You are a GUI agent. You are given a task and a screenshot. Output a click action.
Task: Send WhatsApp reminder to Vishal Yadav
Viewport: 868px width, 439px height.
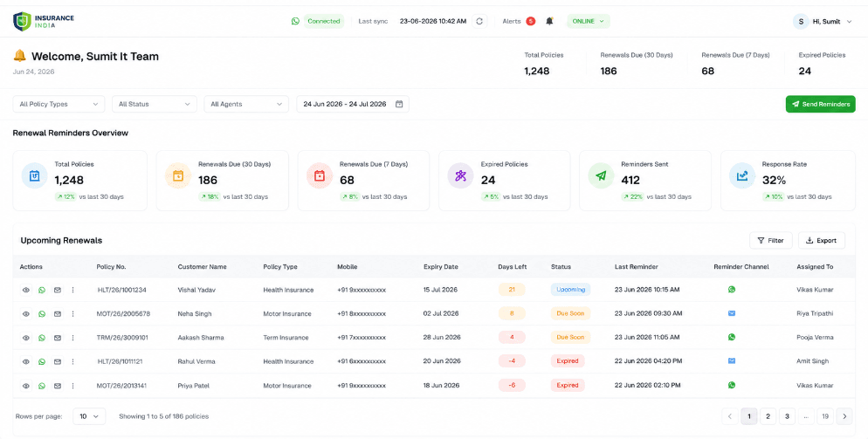[42, 290]
